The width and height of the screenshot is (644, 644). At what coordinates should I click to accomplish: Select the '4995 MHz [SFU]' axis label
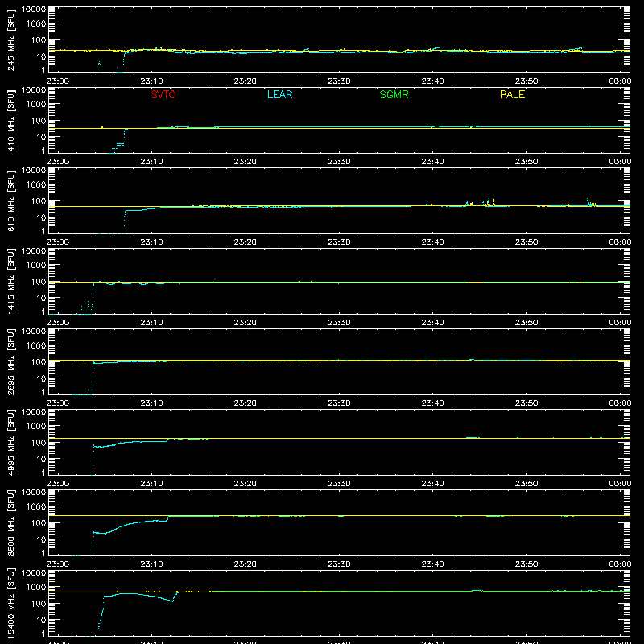(x=11, y=443)
